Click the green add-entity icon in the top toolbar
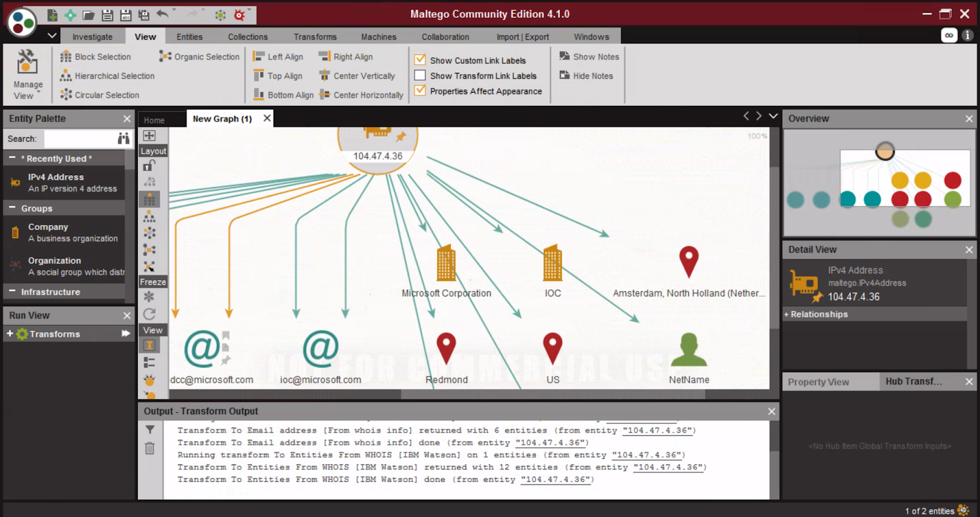 coord(70,15)
